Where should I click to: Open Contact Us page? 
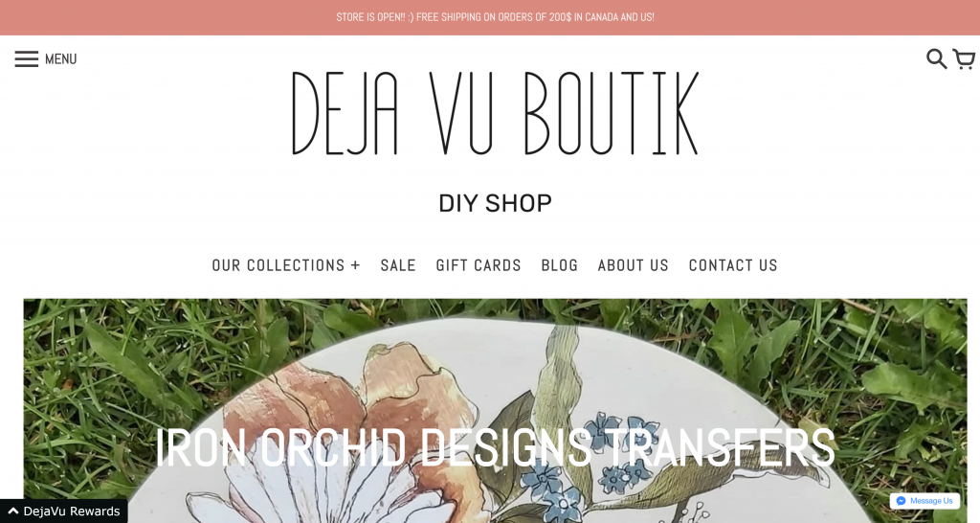pyautogui.click(x=733, y=265)
